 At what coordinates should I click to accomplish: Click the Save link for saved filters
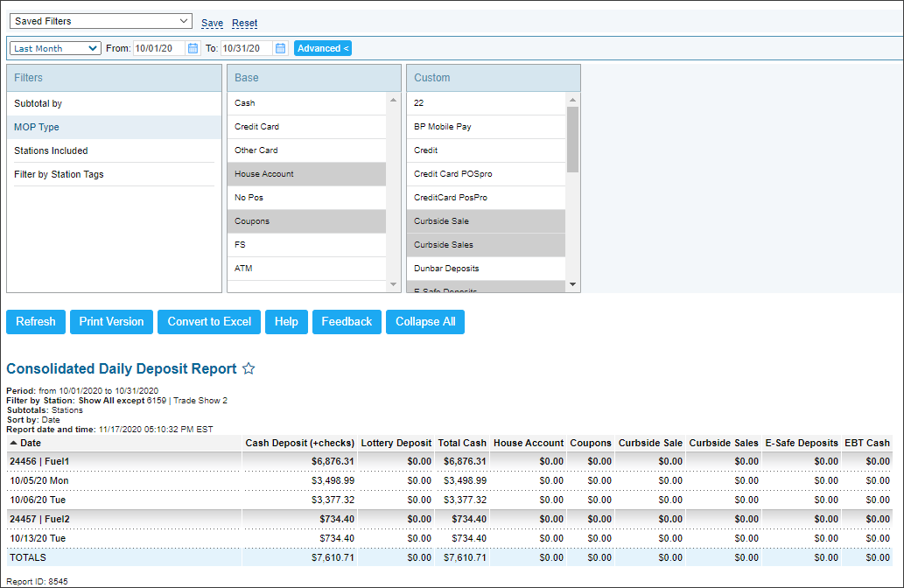tap(213, 23)
